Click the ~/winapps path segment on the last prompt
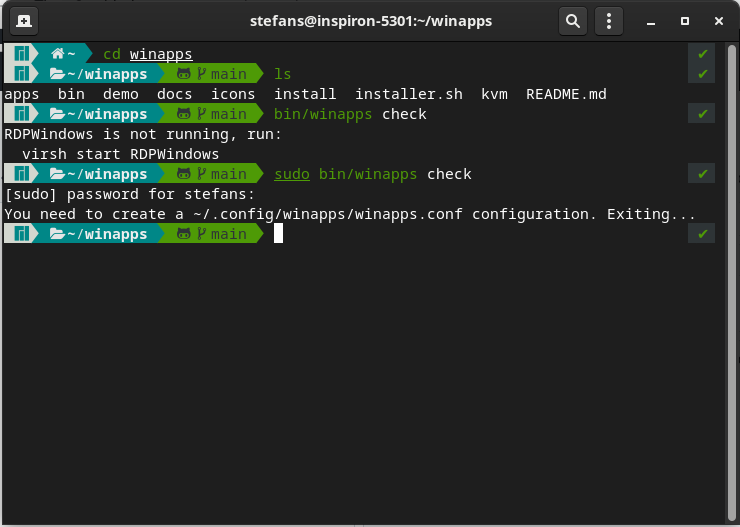The image size is (740, 527). pos(107,234)
